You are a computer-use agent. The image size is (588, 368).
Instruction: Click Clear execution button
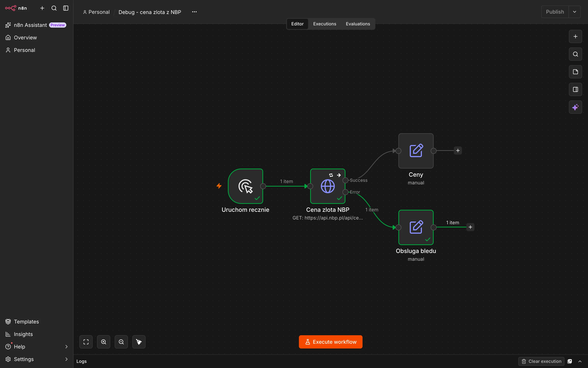[541, 361]
